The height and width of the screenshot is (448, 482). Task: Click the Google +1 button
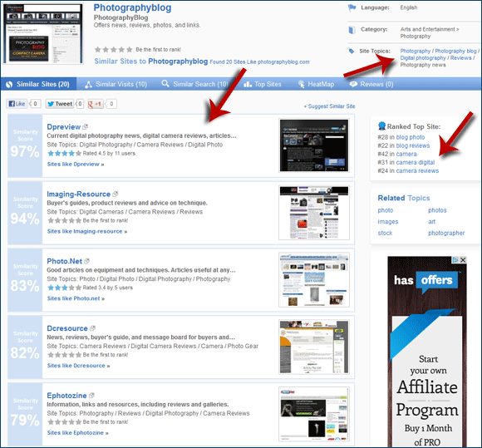[96, 104]
